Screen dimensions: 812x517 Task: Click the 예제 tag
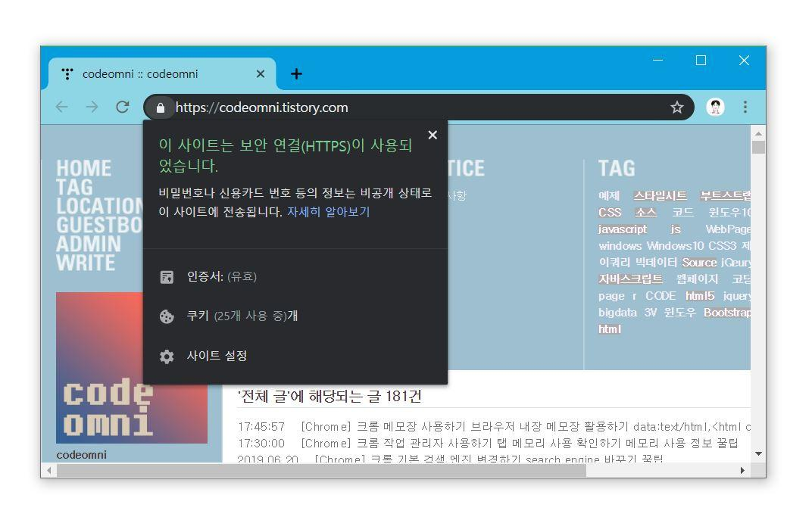609,195
